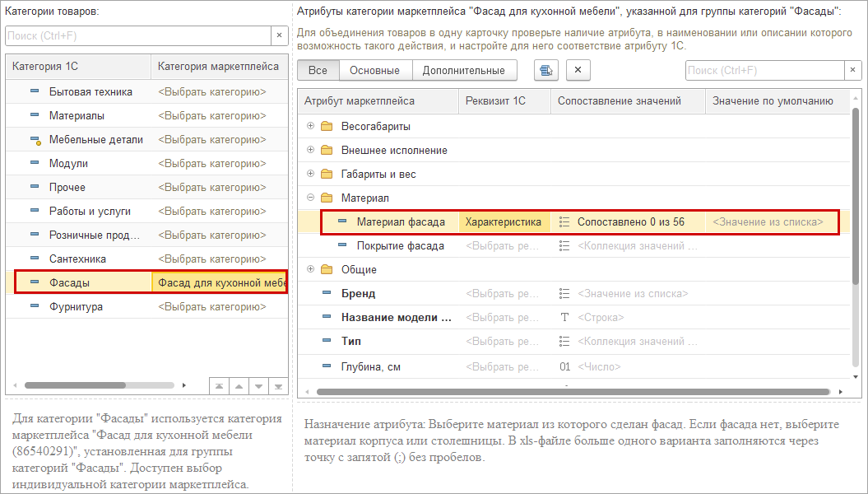868x494 pixels.
Task: Select the Фурнитура category row
Action: [76, 306]
